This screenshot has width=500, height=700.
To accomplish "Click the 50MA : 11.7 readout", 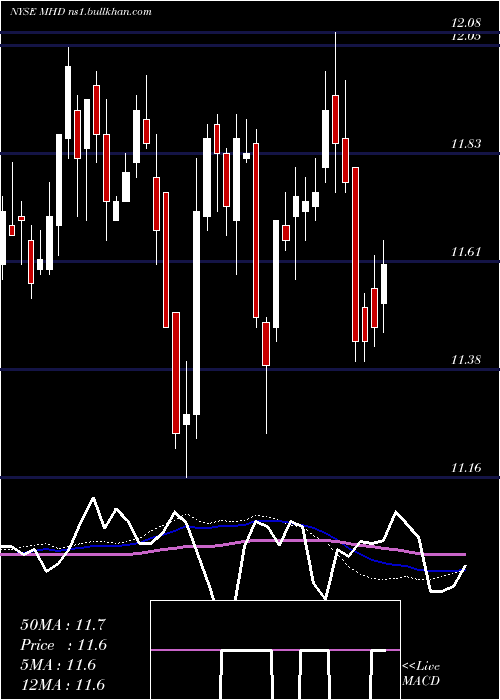I will pyautogui.click(x=63, y=625).
